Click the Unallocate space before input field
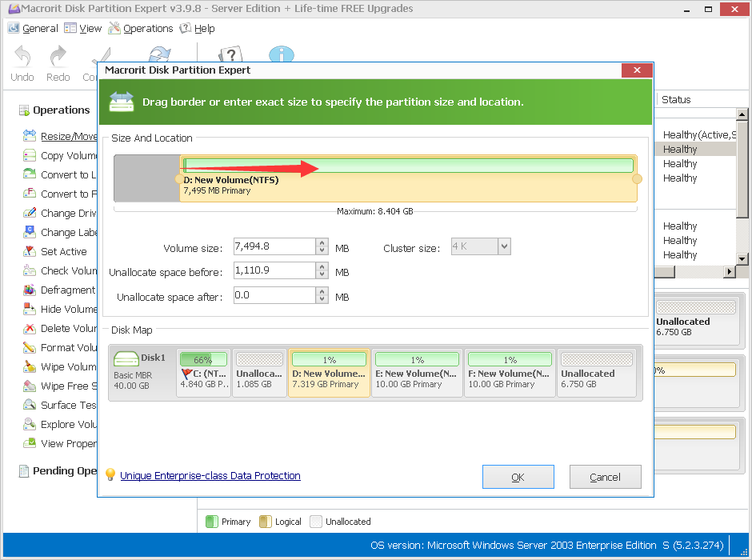 274,270
